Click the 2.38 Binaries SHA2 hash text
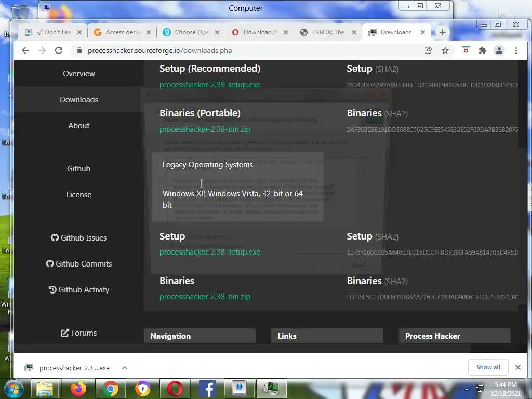This screenshot has width=532, height=399. [433, 297]
